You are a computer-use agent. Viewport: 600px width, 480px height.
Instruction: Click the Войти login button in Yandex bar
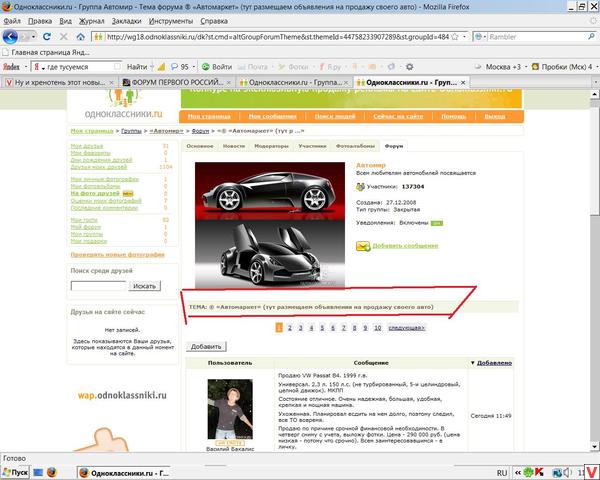pos(217,67)
